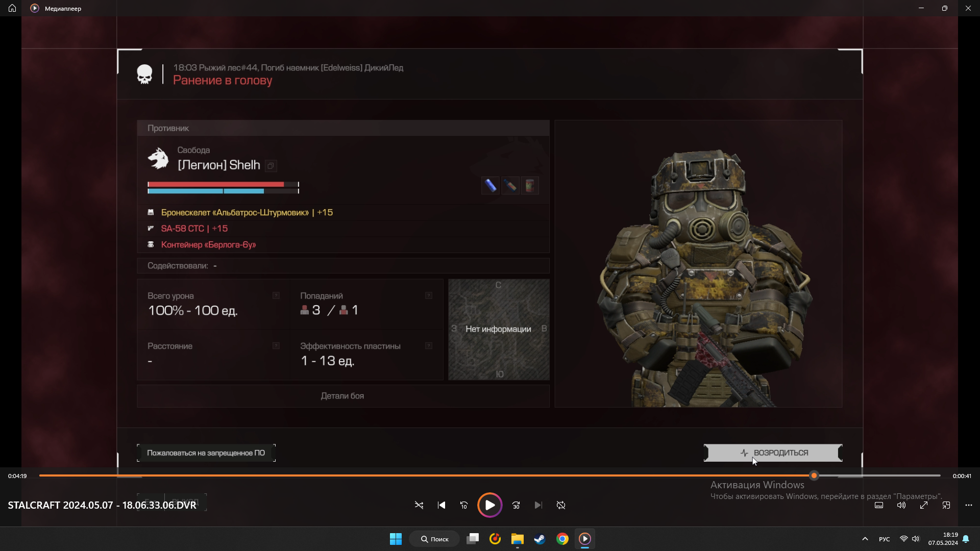The image size is (980, 551).
Task: Enable mini player view
Action: pyautogui.click(x=946, y=505)
